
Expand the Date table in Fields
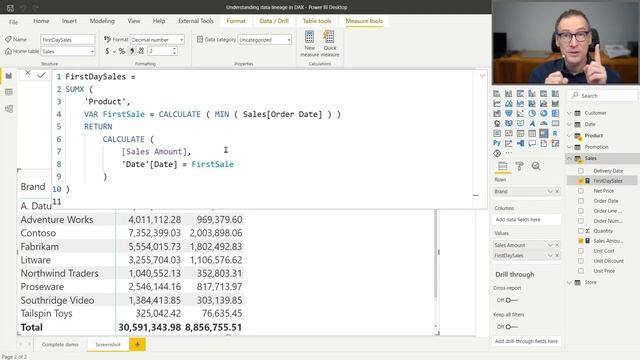coord(570,124)
